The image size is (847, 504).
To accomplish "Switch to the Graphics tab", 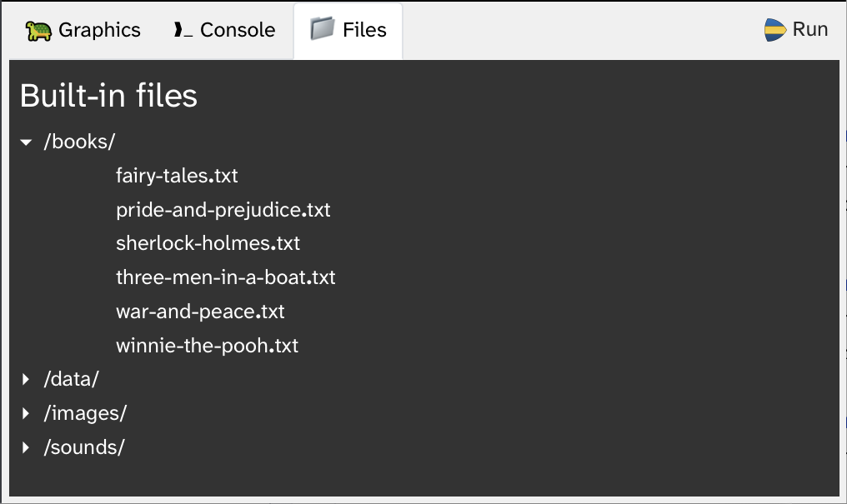I will [83, 30].
